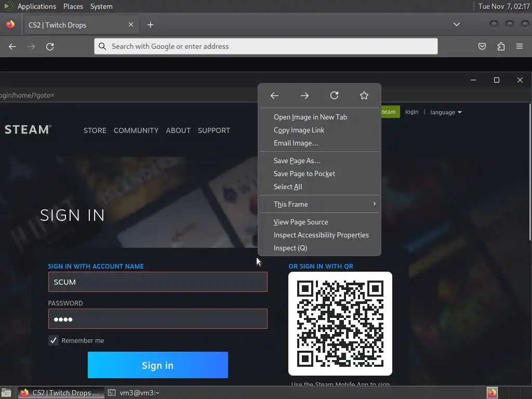Click the blue Sign in button
Screen dimensions: 532x399
158,365
